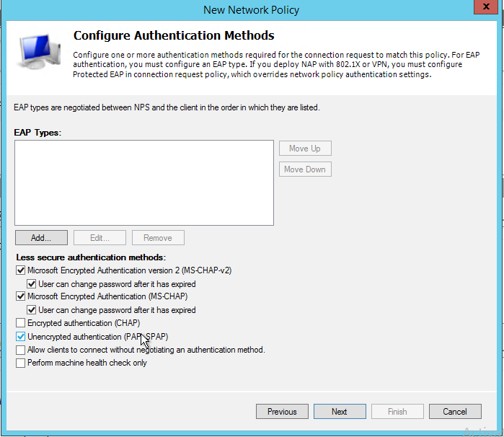Click the Remove button under EAP Types

tap(157, 238)
